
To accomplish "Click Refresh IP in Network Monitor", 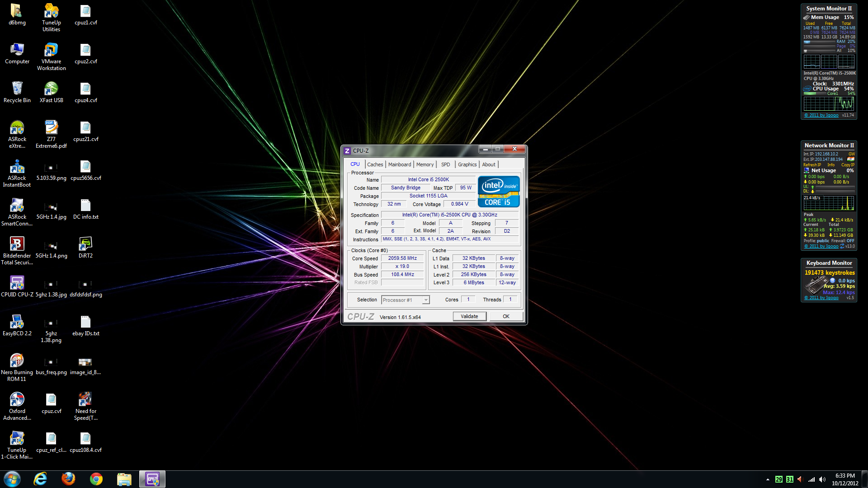I will coord(812,165).
